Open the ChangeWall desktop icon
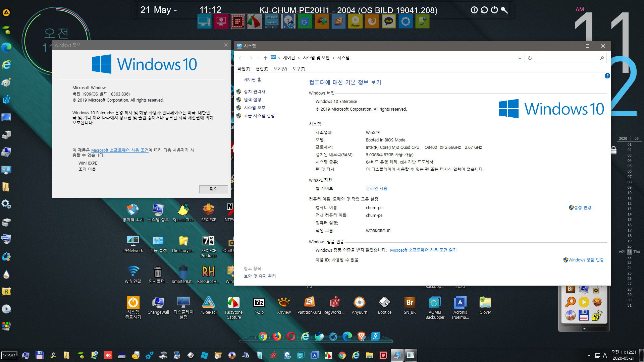The width and height of the screenshot is (644, 362). (x=158, y=305)
